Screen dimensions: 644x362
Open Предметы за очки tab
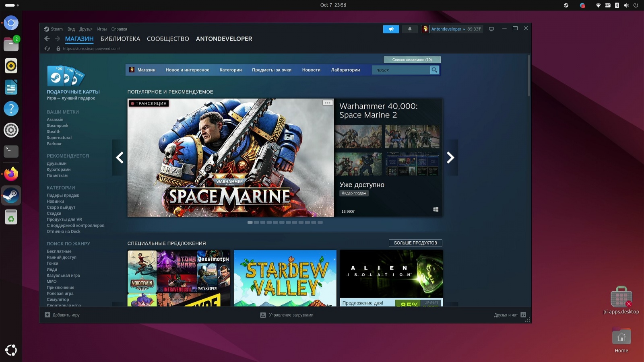click(272, 70)
